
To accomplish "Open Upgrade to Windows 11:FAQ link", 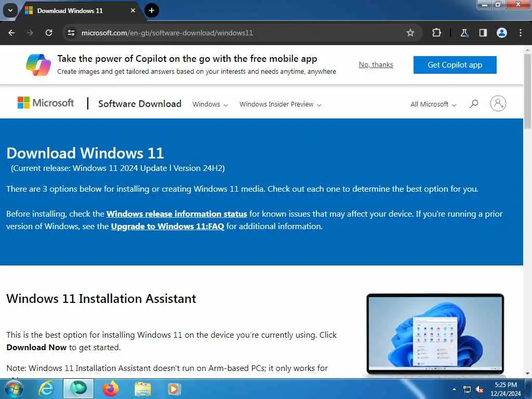I will point(168,227).
